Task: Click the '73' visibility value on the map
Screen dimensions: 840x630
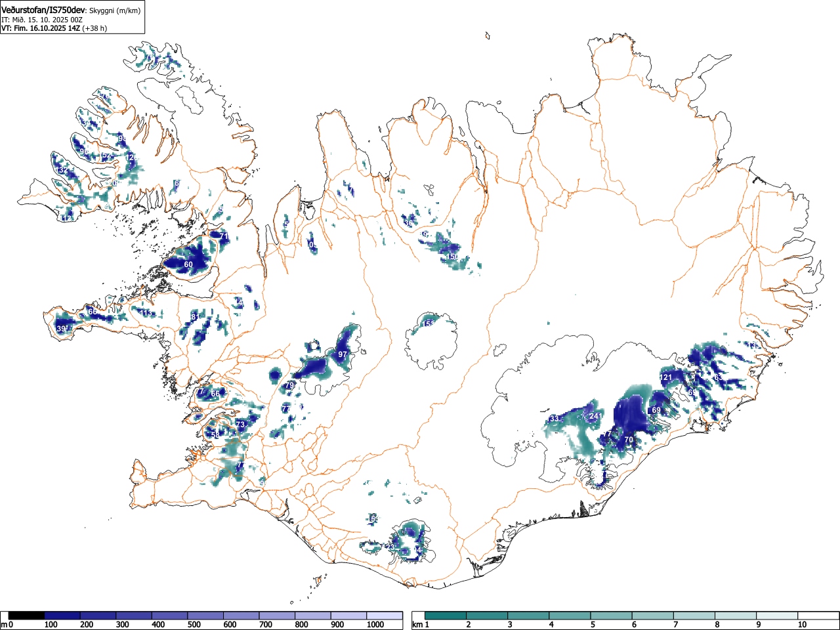Action: [x=241, y=425]
